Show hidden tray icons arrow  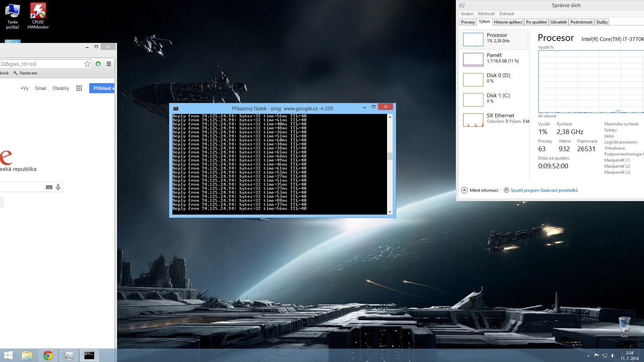pyautogui.click(x=588, y=356)
